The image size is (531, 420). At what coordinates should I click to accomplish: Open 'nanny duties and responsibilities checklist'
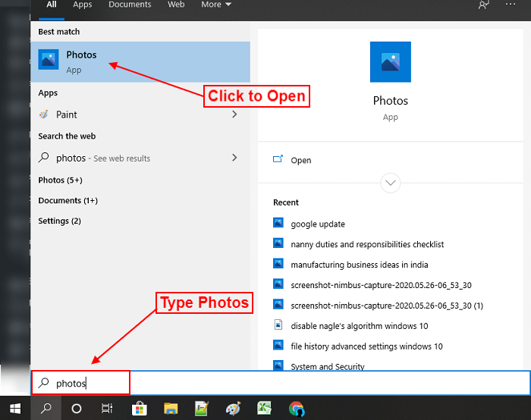[367, 244]
